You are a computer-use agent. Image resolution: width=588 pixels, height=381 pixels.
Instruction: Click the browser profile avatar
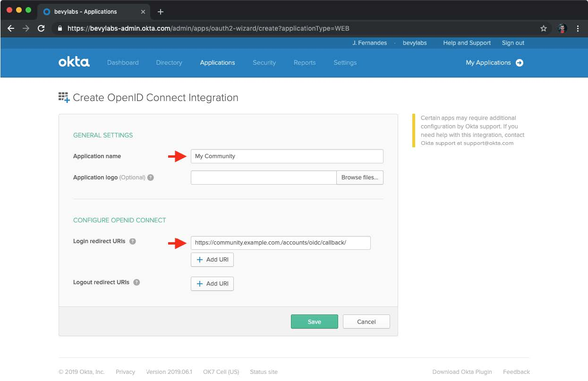point(562,28)
